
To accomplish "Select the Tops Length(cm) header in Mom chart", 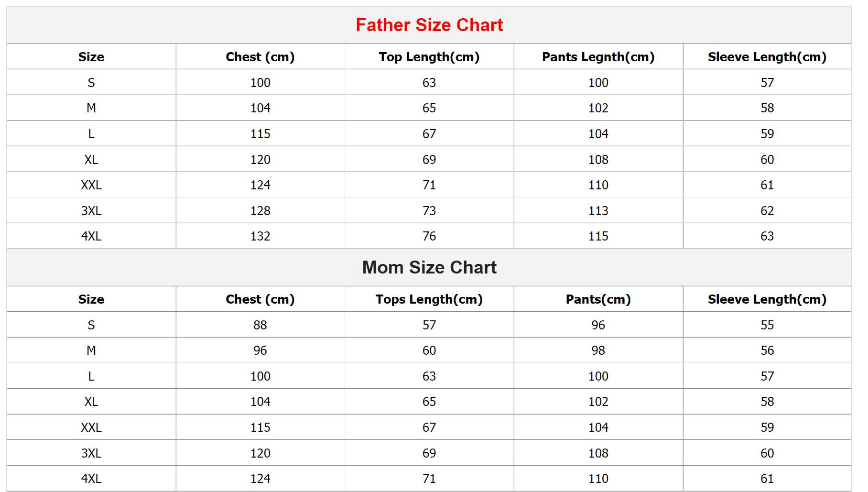I will [x=429, y=299].
